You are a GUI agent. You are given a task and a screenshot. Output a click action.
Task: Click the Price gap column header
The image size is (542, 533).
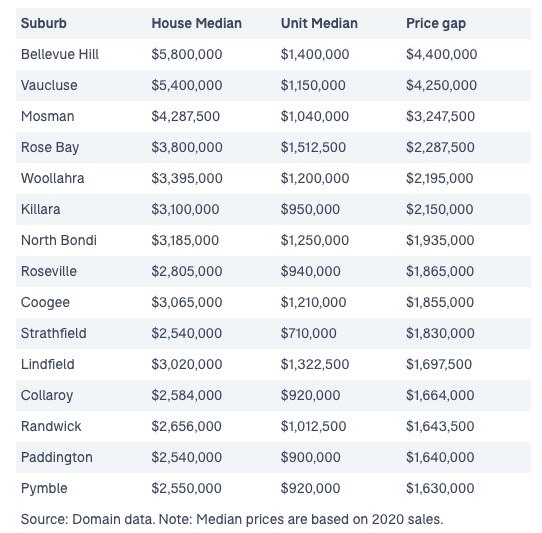tap(436, 24)
